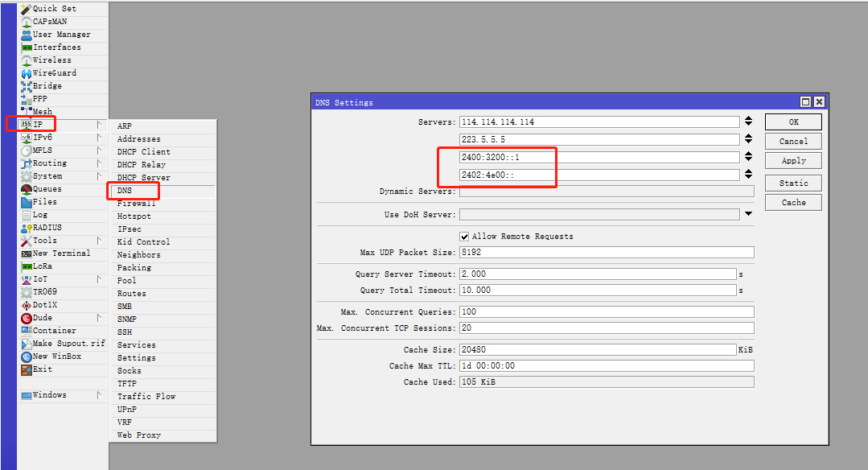Click Max UDP Packet Size field
The width and height of the screenshot is (868, 470).
[x=607, y=253]
